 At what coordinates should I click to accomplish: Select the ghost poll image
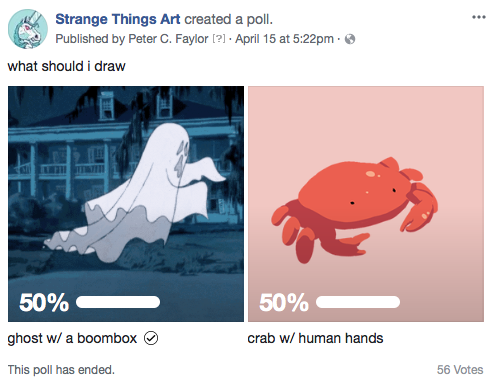pos(126,204)
